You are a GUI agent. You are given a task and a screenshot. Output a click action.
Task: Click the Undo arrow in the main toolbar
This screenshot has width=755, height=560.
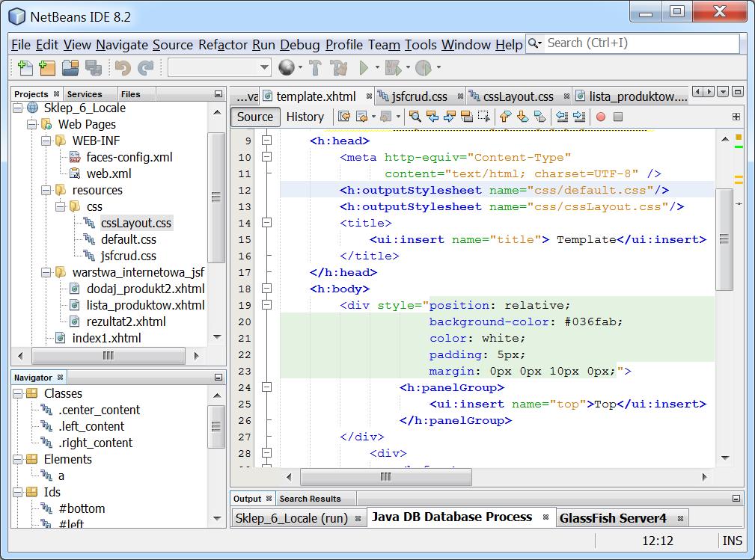click(123, 68)
